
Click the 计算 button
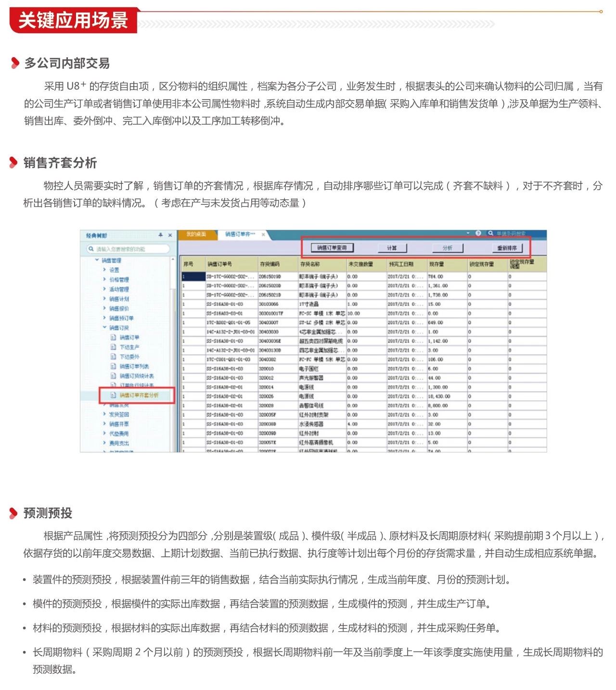click(392, 248)
